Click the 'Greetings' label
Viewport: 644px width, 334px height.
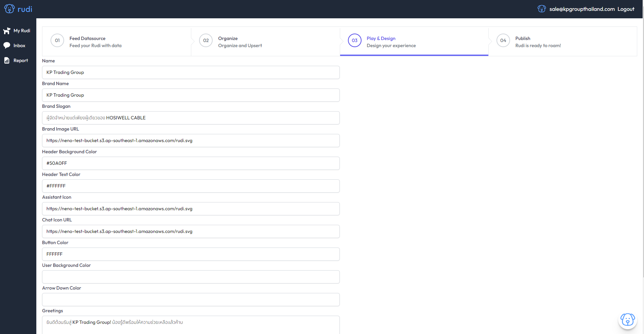click(53, 311)
